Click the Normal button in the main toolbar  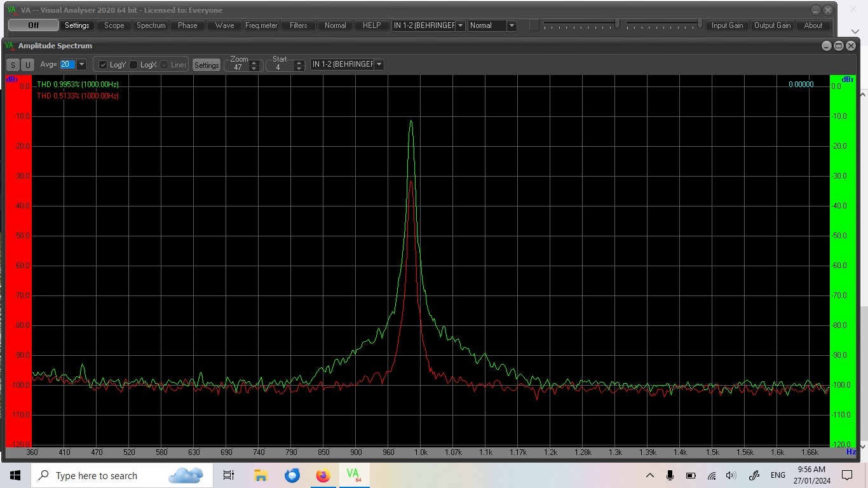(336, 25)
